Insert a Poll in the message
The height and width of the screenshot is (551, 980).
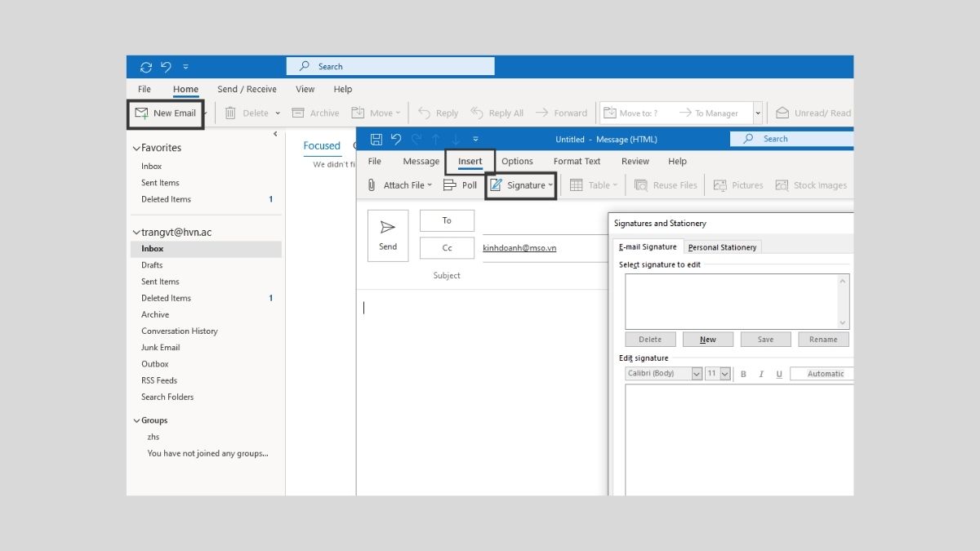[x=460, y=184]
